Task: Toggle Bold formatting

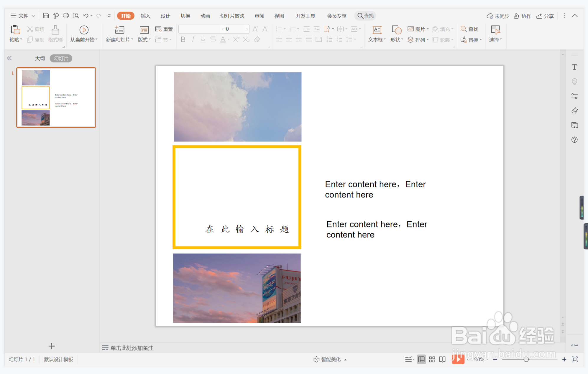Action: pos(183,39)
